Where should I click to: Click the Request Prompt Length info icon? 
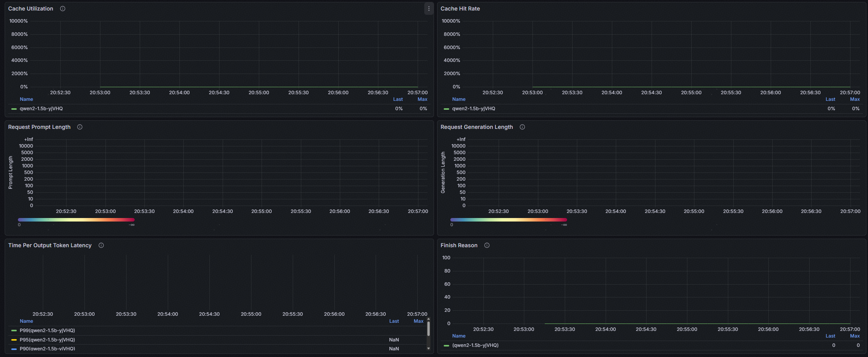(80, 127)
